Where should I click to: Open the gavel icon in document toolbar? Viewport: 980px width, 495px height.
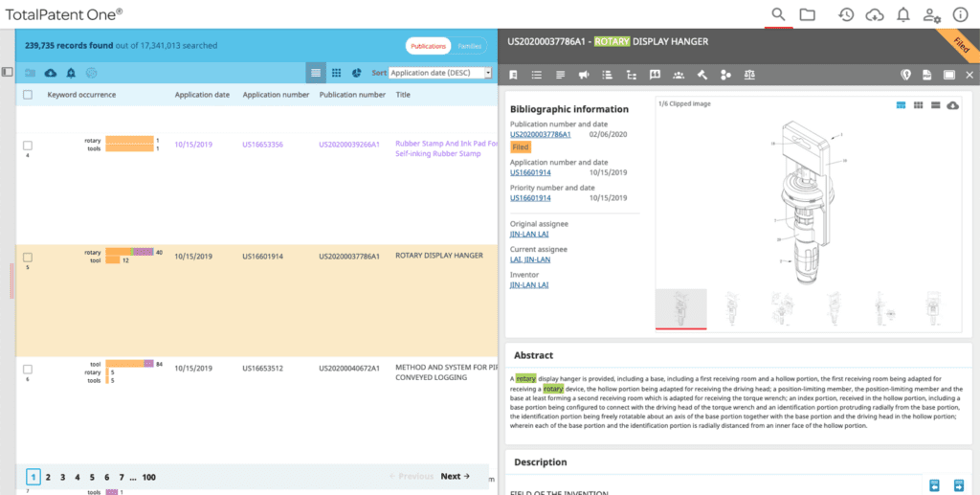(702, 75)
